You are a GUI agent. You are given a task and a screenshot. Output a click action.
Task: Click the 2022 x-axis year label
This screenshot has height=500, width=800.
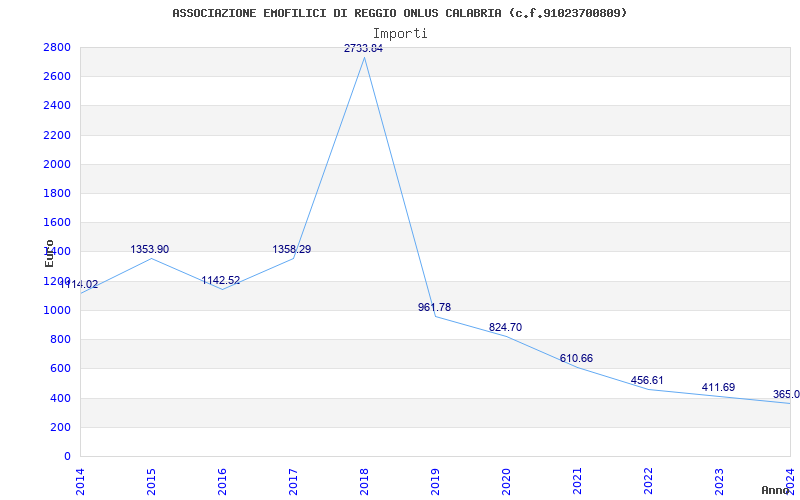[x=648, y=482]
